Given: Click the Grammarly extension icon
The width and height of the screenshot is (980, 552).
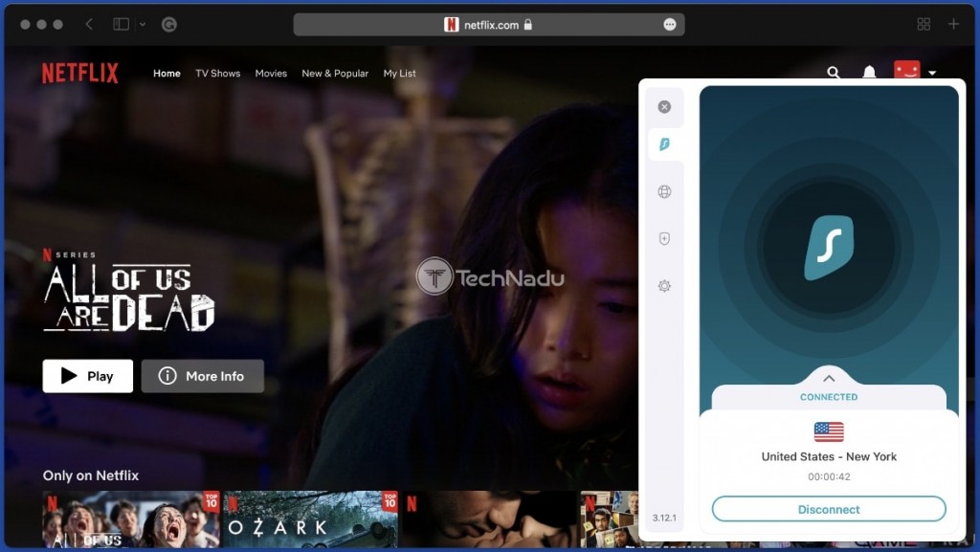Looking at the screenshot, I should tap(168, 24).
